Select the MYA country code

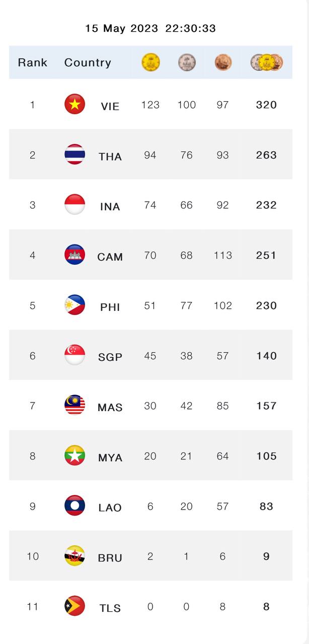(x=110, y=457)
